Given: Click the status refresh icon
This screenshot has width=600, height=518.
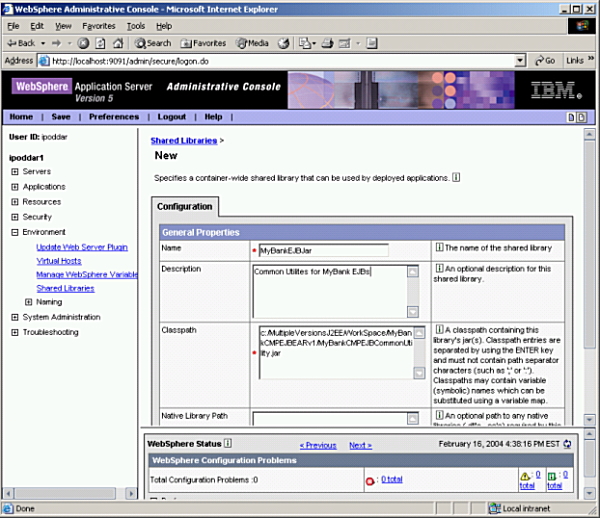Looking at the screenshot, I should [567, 444].
